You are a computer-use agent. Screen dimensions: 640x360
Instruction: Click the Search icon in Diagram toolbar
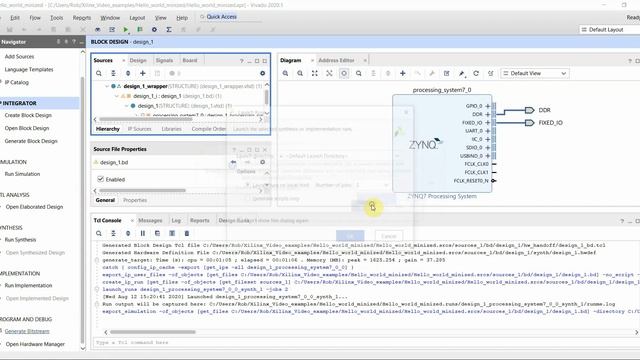point(358,73)
